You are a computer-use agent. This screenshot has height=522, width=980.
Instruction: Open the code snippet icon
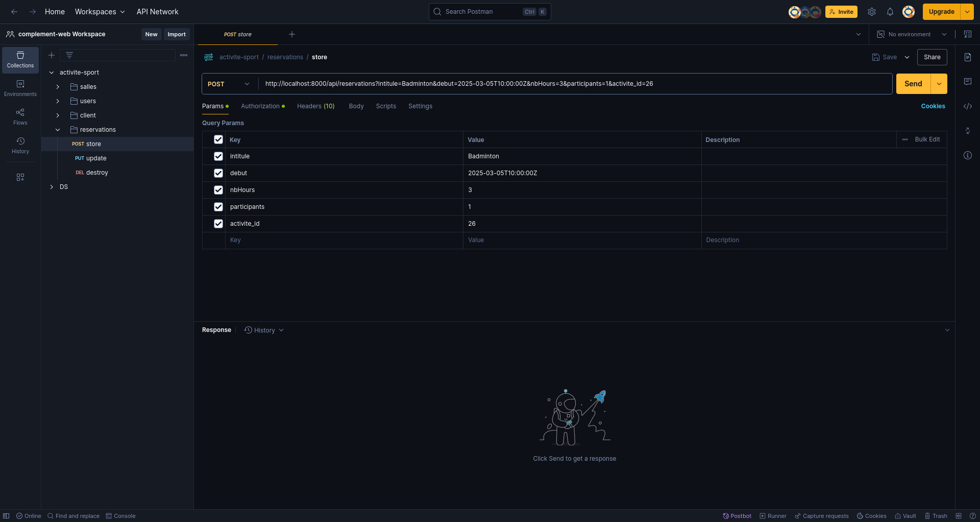(x=967, y=106)
